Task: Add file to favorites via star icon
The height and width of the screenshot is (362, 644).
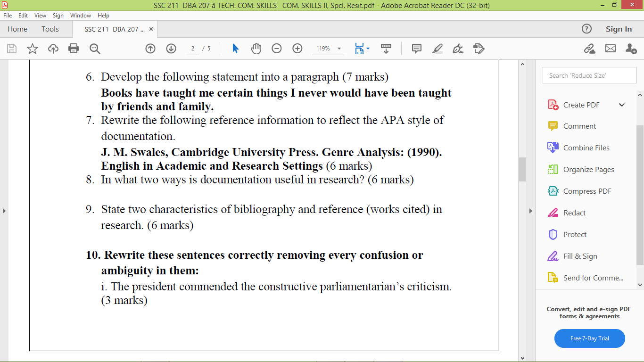Action: [32, 49]
